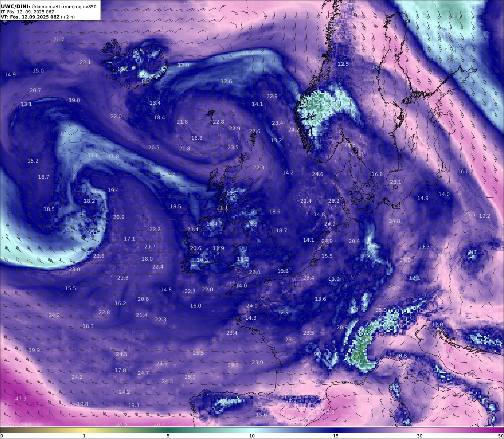This screenshot has height=439, width=504.
Task: Click the 13.2 map value
Action: 276,141
